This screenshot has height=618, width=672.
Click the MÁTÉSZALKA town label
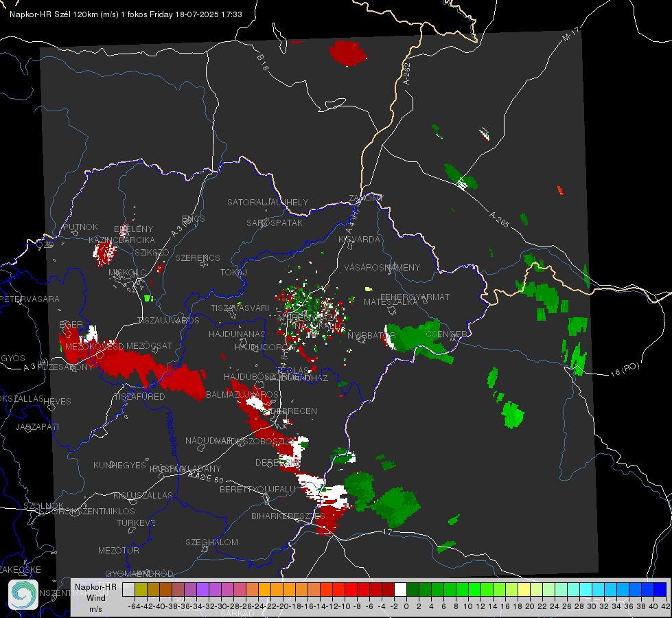(x=391, y=302)
